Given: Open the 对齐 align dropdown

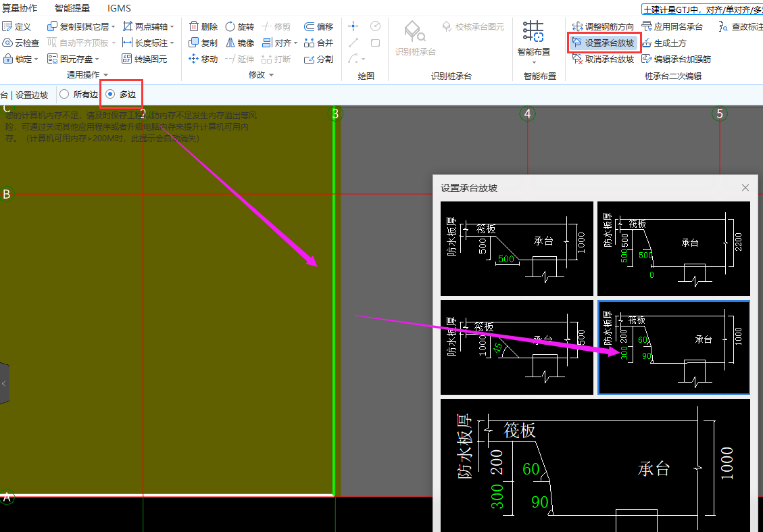Looking at the screenshot, I should point(295,43).
